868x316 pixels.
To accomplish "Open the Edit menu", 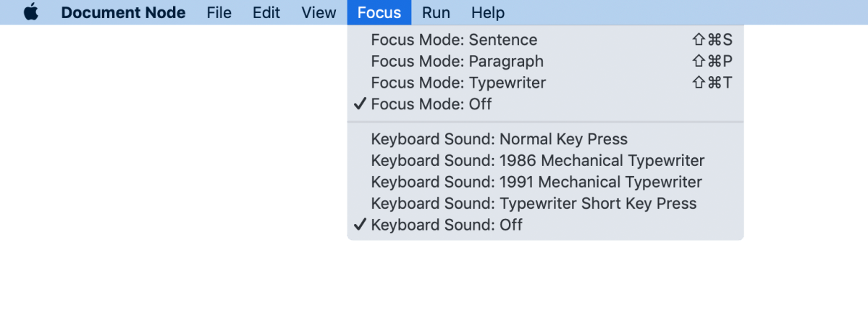I will pyautogui.click(x=266, y=12).
